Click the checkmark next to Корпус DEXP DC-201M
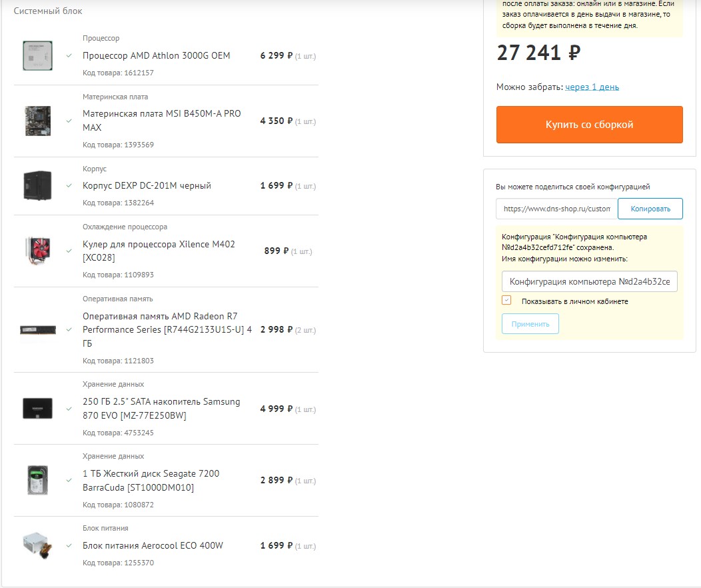Image resolution: width=701 pixels, height=588 pixels. pyautogui.click(x=69, y=185)
